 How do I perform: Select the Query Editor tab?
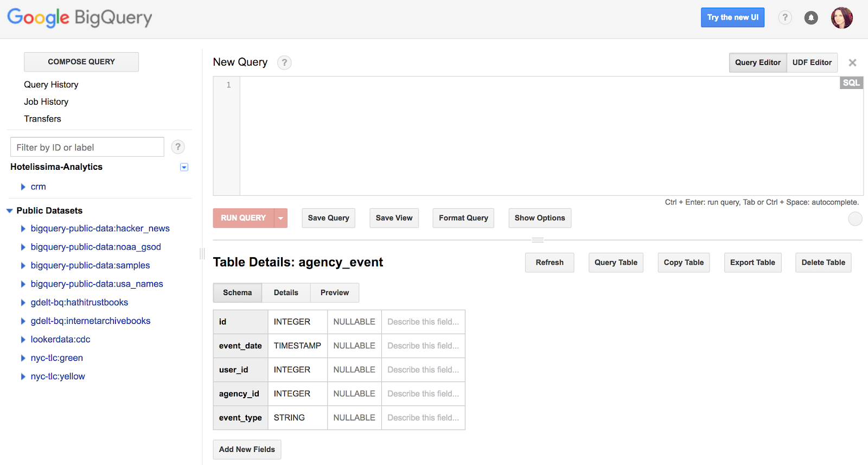pos(758,62)
